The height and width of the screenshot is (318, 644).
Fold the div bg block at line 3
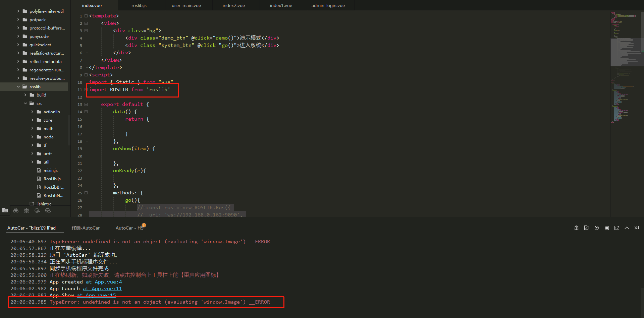coord(86,30)
